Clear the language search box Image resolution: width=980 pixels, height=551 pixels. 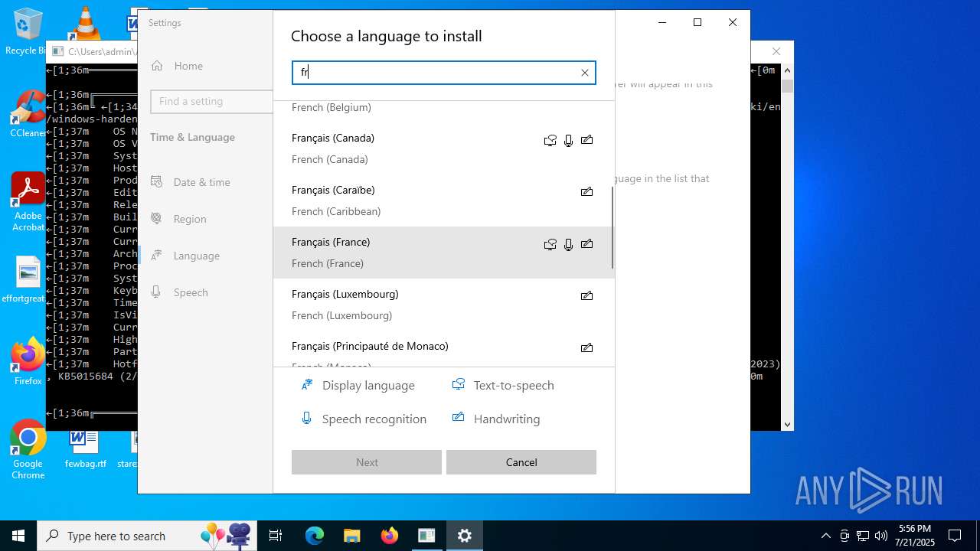585,73
